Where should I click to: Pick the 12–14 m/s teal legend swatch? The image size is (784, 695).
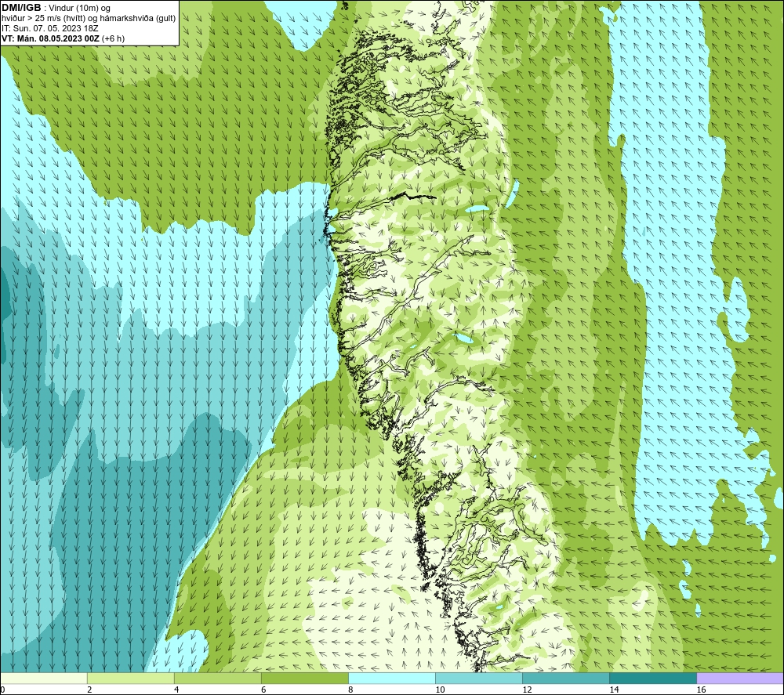(565, 678)
